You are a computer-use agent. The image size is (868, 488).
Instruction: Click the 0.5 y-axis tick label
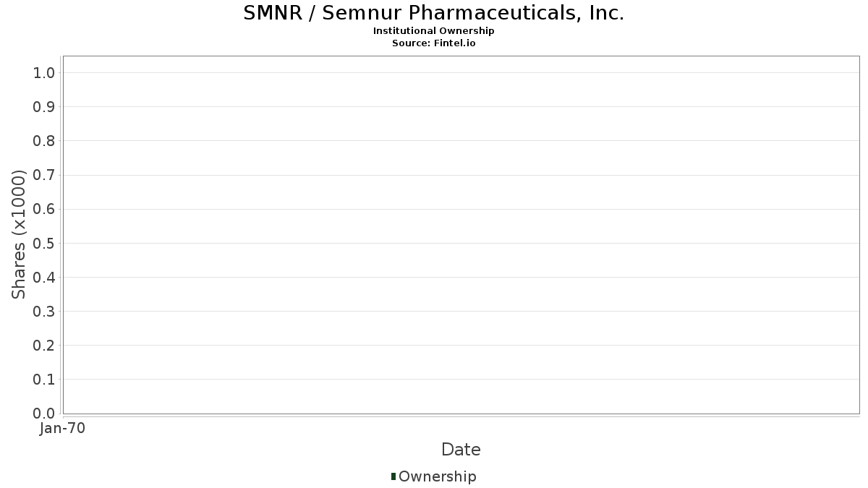tap(44, 243)
